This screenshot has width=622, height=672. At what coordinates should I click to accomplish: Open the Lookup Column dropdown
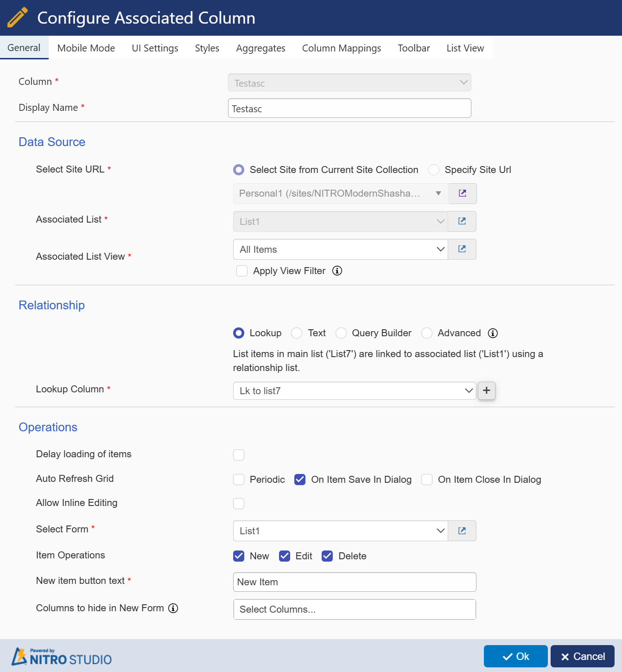point(354,391)
